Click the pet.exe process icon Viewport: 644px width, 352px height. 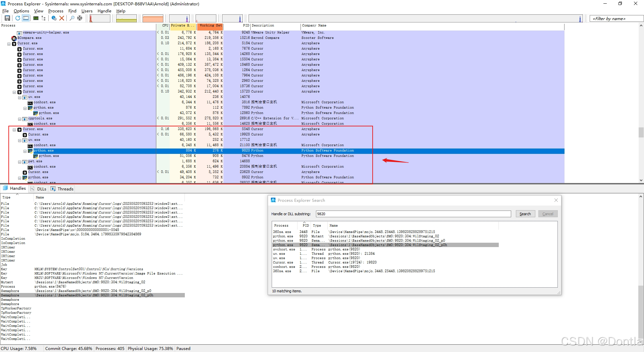pos(25,162)
